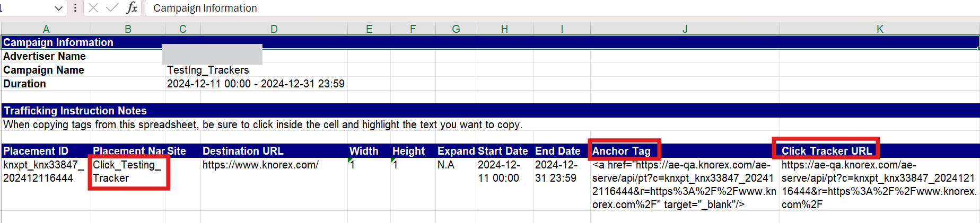Click the Insert Function fx icon
The image size is (980, 223).
click(132, 8)
